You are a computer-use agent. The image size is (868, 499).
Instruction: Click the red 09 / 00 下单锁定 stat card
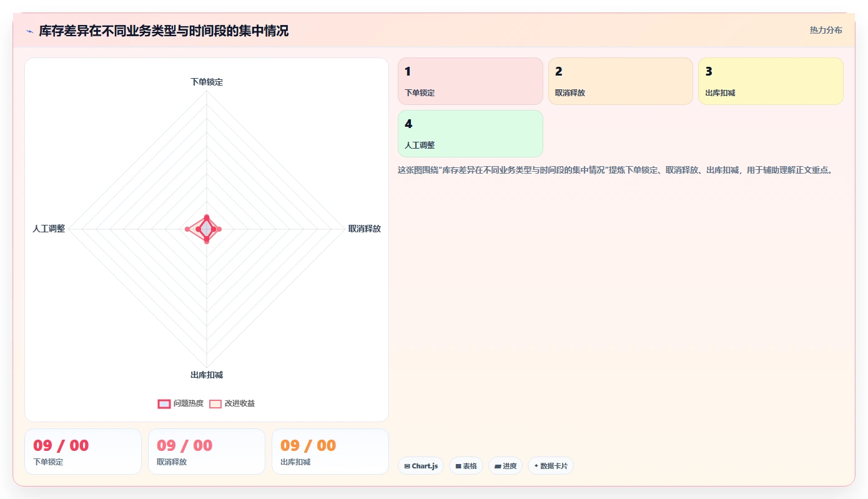coord(83,452)
